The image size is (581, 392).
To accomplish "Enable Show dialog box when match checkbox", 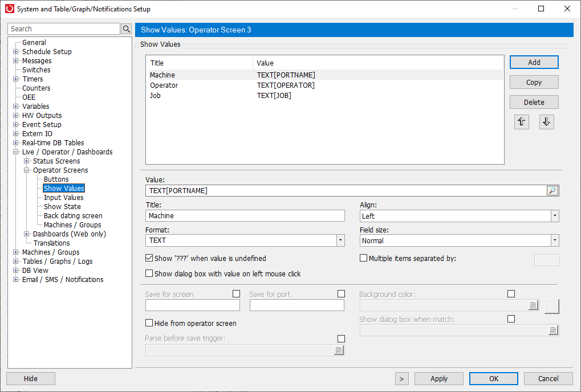I will (x=511, y=319).
